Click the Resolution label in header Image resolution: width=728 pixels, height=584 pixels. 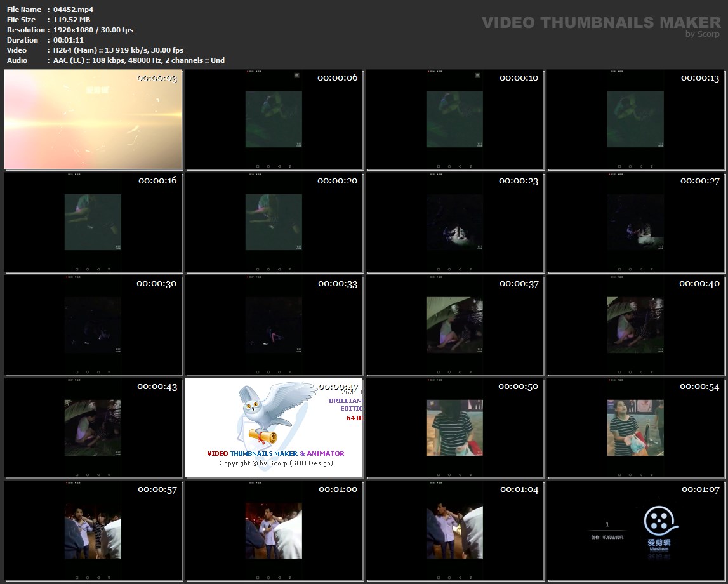pyautogui.click(x=25, y=30)
